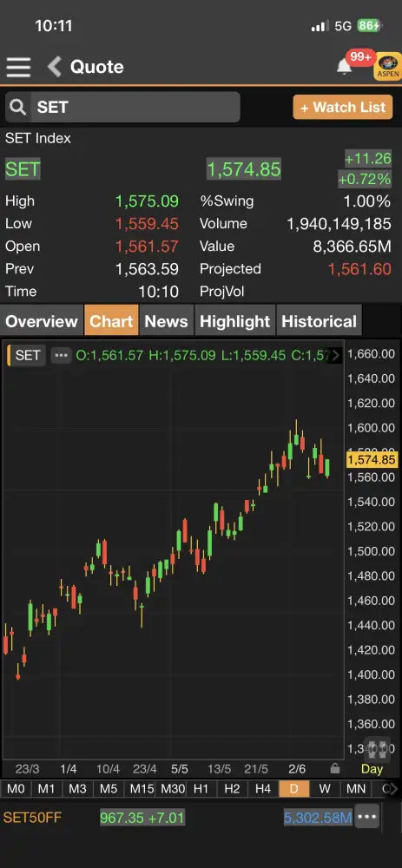Tap the High value 1,575.09
The image size is (402, 868).
pos(147,201)
